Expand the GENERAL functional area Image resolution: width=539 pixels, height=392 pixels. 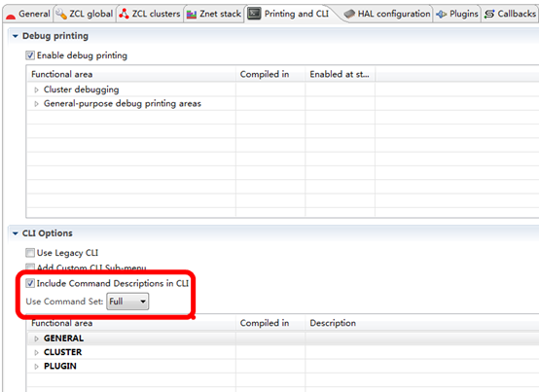(x=36, y=339)
